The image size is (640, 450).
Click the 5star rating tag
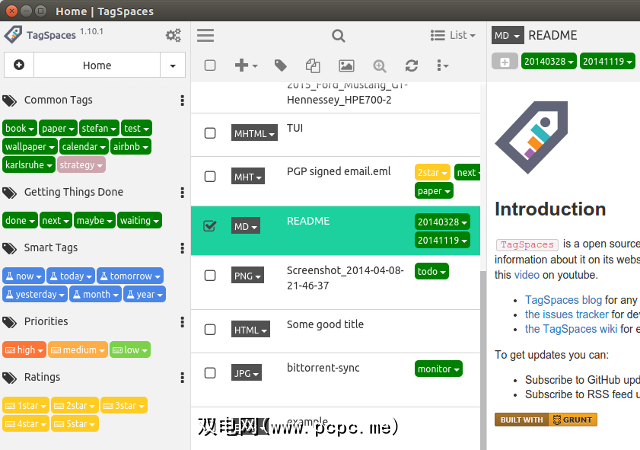pyautogui.click(x=75, y=424)
